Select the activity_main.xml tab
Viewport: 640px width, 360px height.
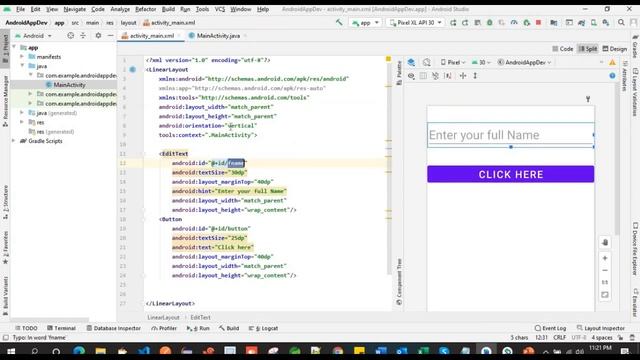tap(151, 36)
